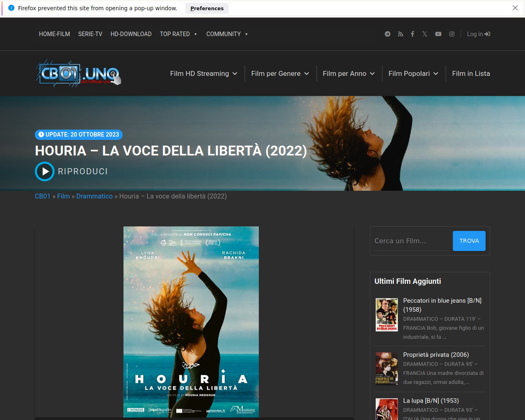
Task: Open the Instagram social icon
Action: point(452,34)
